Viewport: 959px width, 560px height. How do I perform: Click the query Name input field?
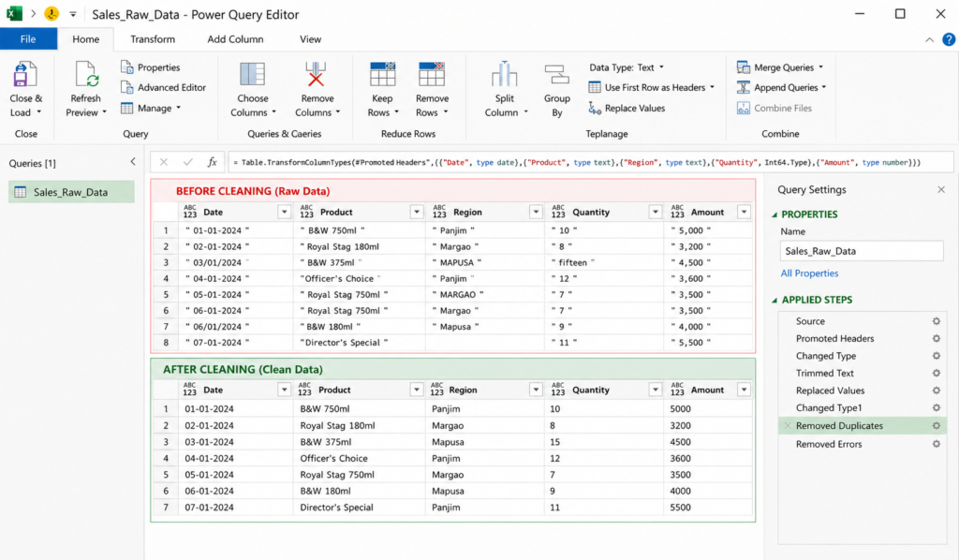(x=862, y=251)
